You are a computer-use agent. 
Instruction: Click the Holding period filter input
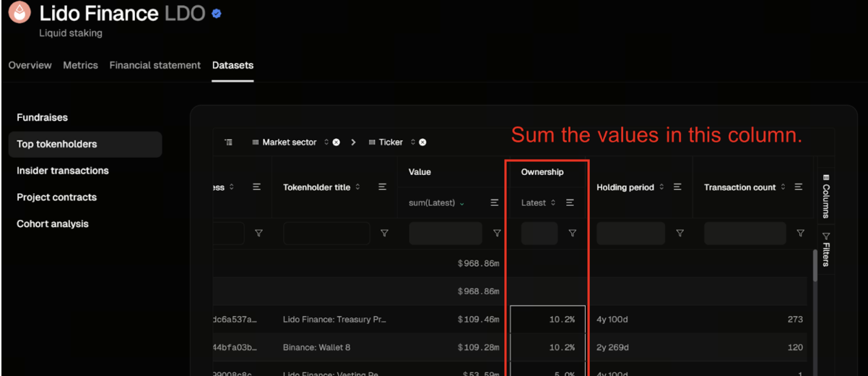pyautogui.click(x=631, y=234)
